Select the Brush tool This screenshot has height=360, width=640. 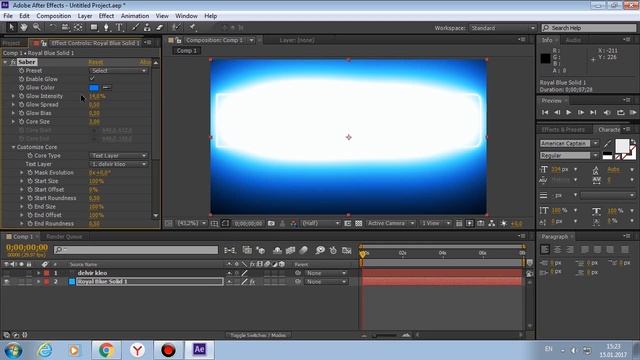point(135,27)
